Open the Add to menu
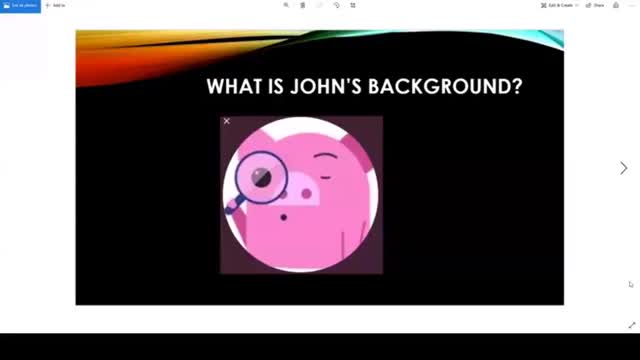Screen dimensions: 640x360 [55, 6]
